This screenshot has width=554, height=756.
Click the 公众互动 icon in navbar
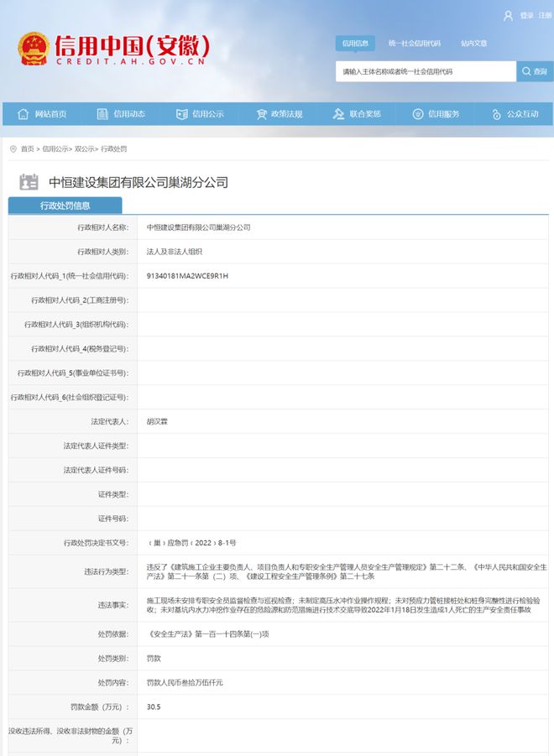(496, 114)
